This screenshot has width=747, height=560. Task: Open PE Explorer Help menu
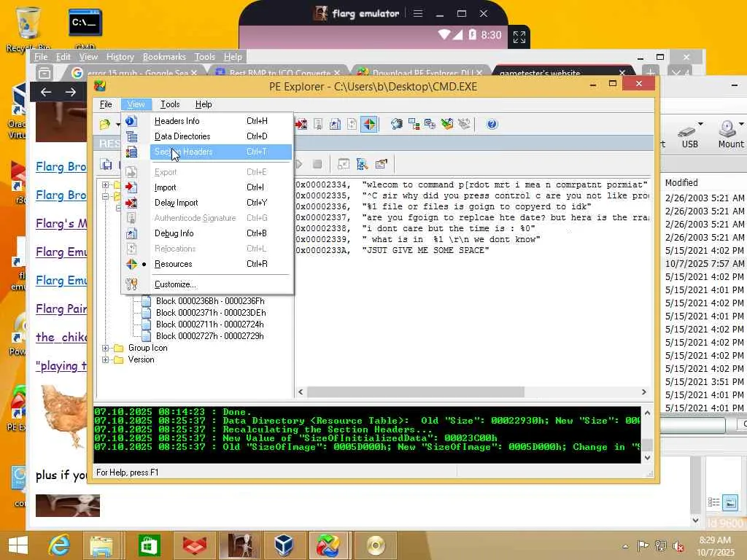click(x=204, y=104)
